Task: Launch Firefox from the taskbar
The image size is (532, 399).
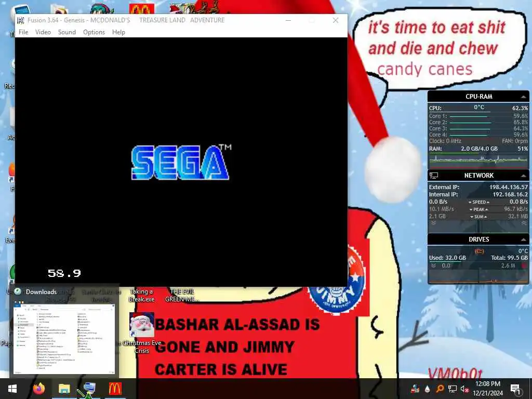Action: point(38,389)
